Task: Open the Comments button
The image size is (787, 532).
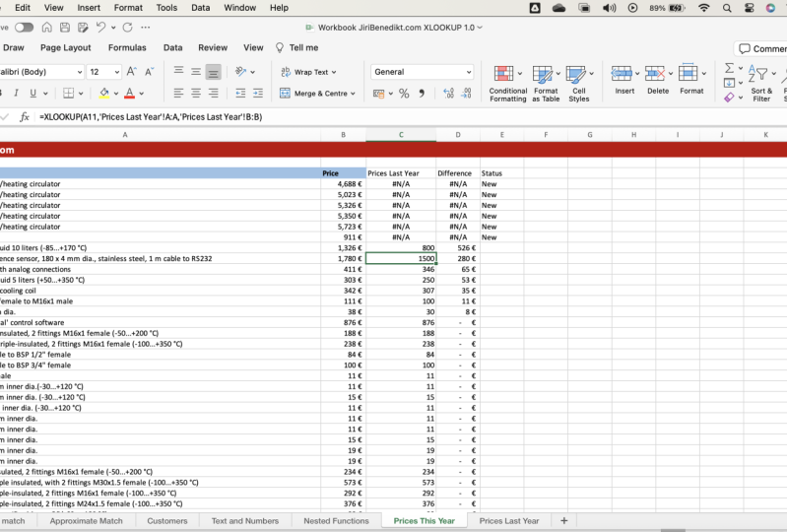Action: 762,48
